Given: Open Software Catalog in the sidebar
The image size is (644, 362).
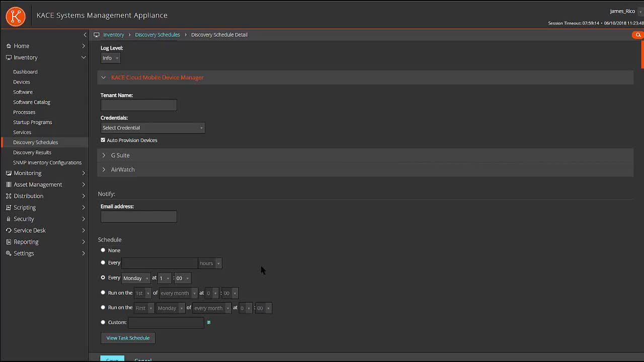Looking at the screenshot, I should 32,102.
